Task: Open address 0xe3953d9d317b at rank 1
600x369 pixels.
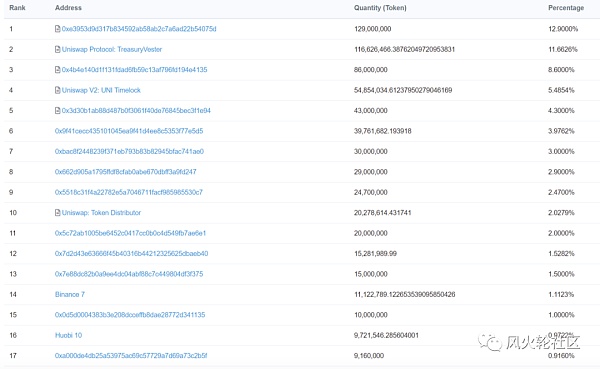Action: click(139, 29)
